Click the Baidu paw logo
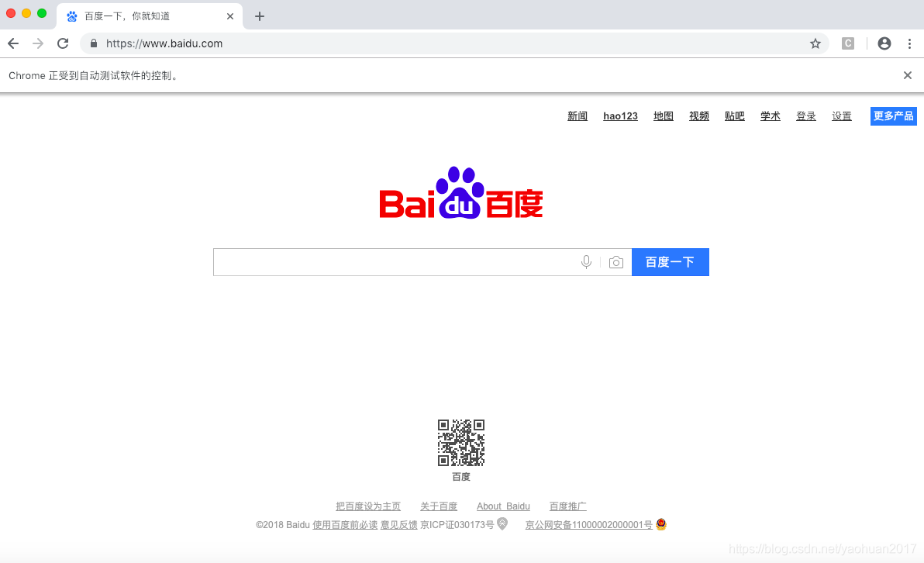924x563 pixels. (460, 193)
